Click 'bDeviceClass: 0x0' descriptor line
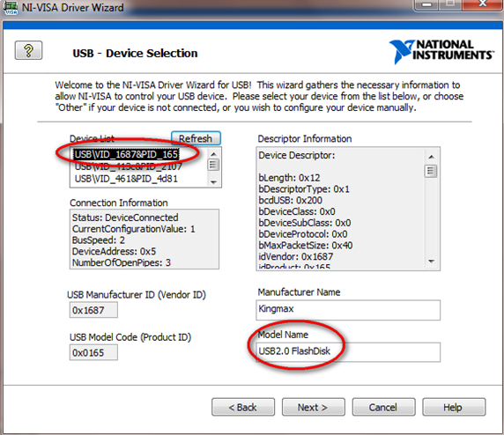 [x=297, y=211]
